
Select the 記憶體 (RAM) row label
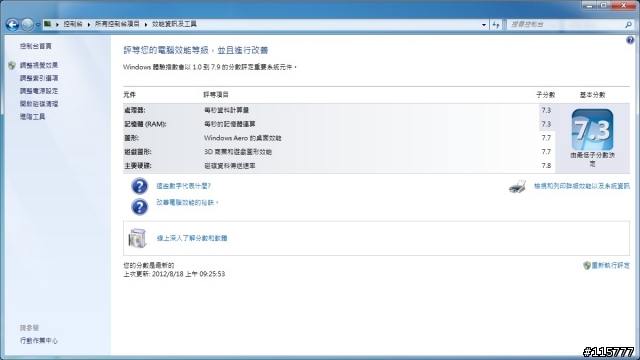click(145, 124)
